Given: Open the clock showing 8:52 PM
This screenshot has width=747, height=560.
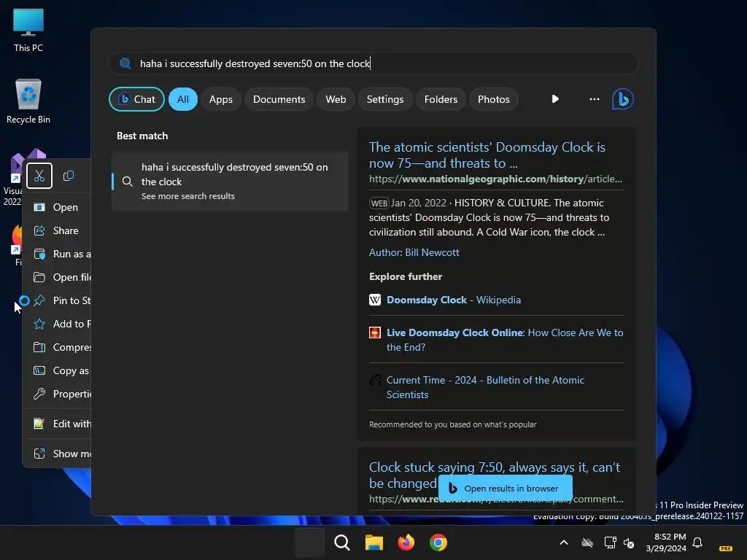Looking at the screenshot, I should pyautogui.click(x=665, y=542).
